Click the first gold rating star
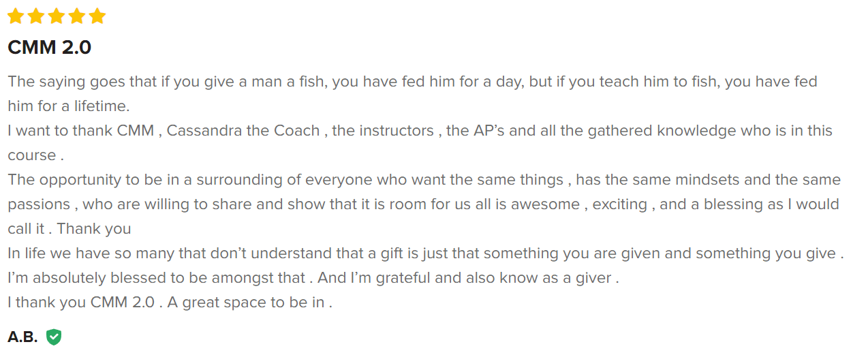This screenshot has width=868, height=355. click(16, 16)
